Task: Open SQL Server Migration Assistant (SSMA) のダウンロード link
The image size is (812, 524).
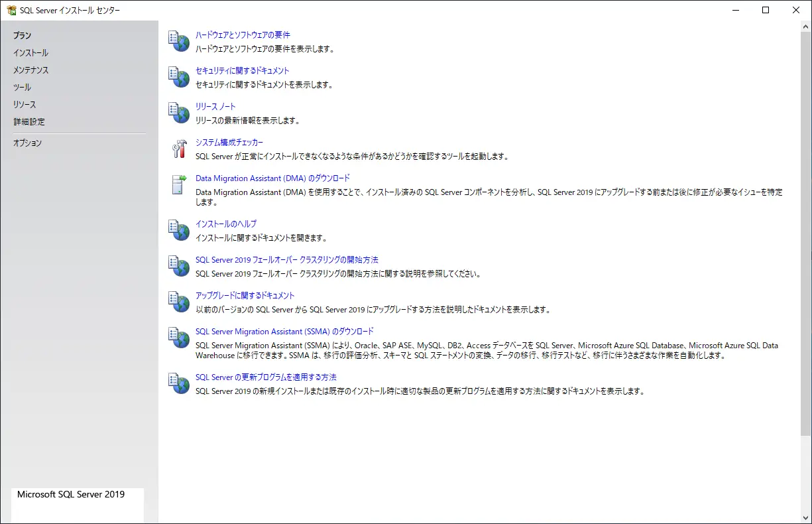Action: [x=284, y=331]
